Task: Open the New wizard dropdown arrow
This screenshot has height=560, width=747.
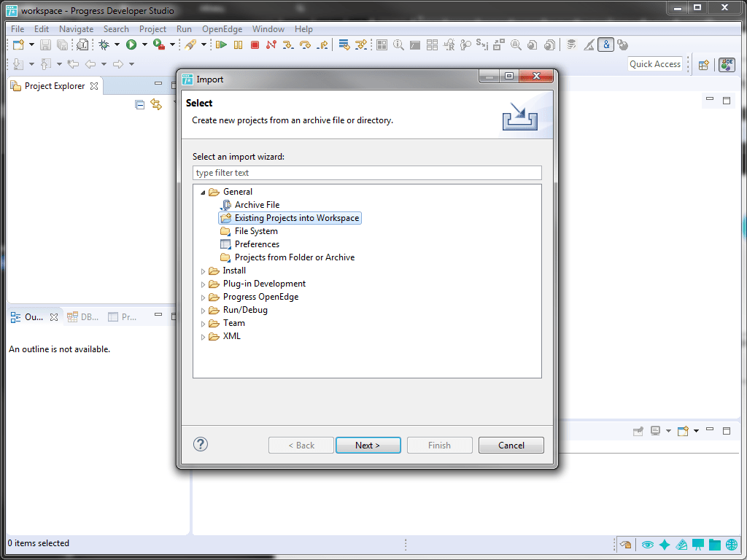Action: tap(31, 45)
